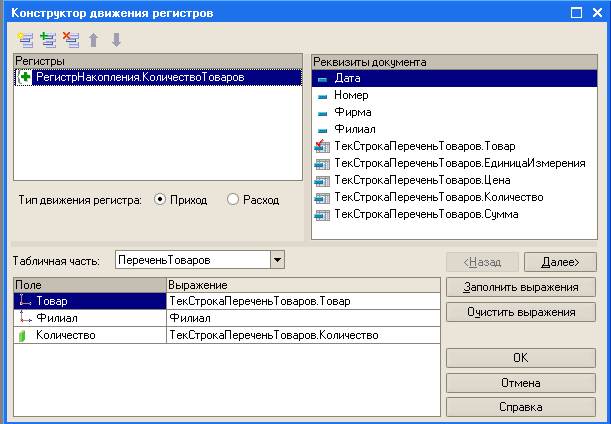Click the delete register icon with red X
611x424 pixels.
[70, 39]
